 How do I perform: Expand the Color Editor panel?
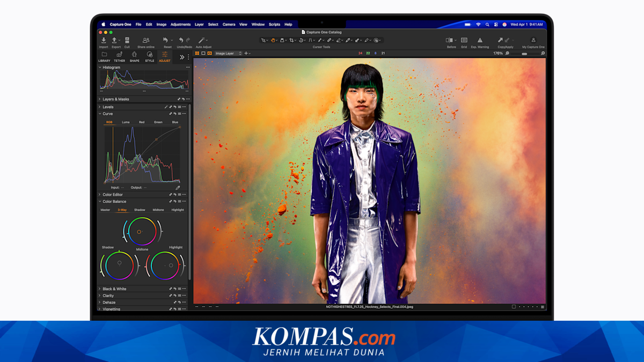(113, 195)
